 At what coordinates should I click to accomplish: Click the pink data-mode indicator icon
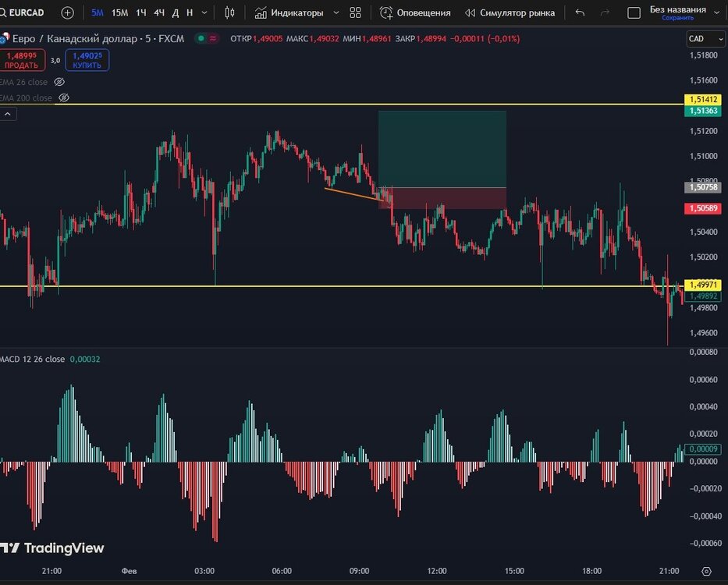pos(213,38)
